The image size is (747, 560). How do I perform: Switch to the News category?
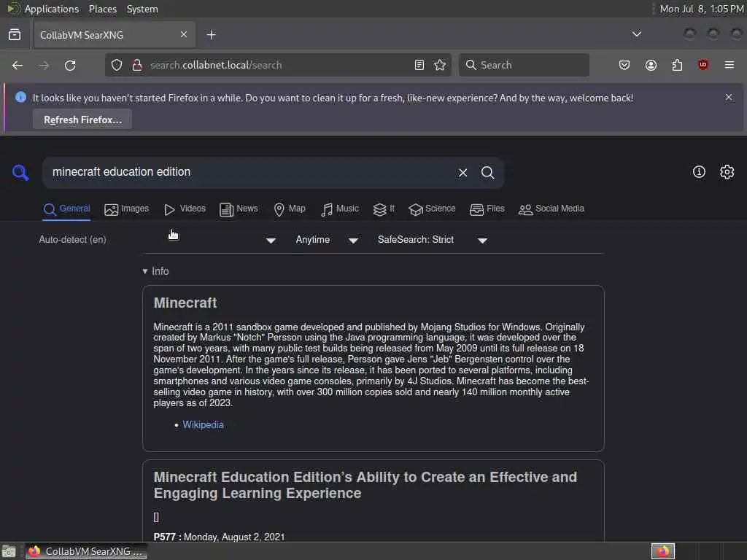[239, 209]
